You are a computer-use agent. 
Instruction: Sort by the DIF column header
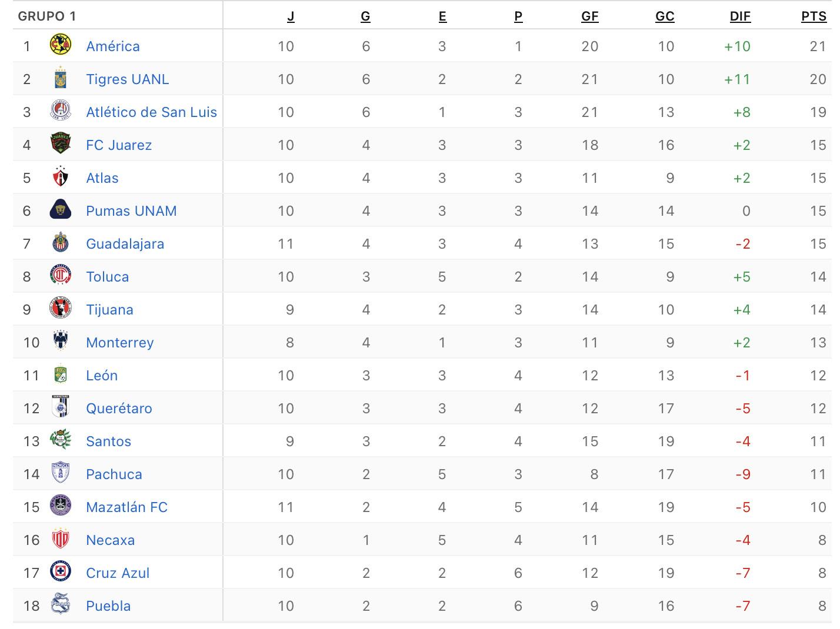[740, 16]
